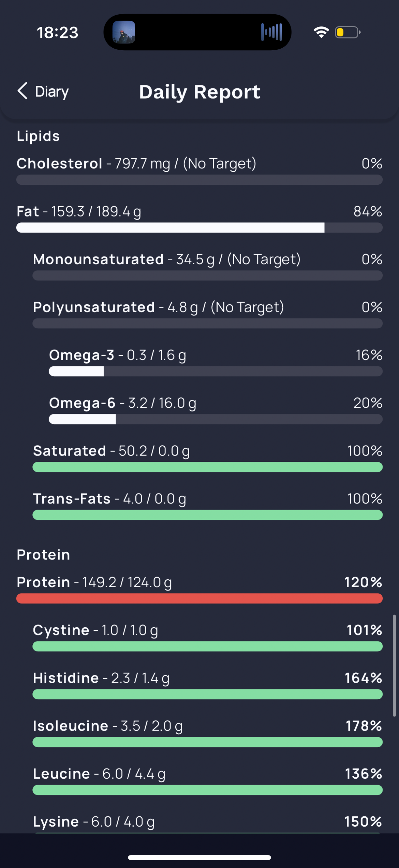Screen dimensions: 399x868
Task: Tap the Isoleucine progress bar
Action: point(207,742)
